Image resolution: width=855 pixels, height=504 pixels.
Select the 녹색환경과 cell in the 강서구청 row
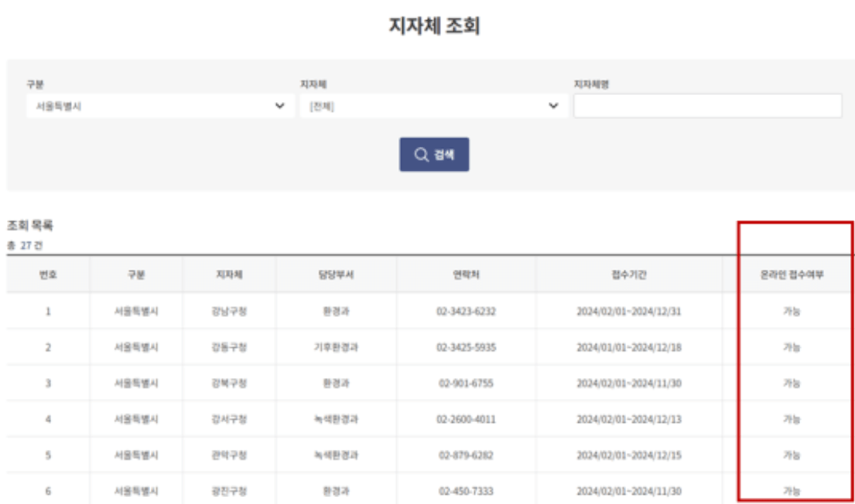pos(336,420)
